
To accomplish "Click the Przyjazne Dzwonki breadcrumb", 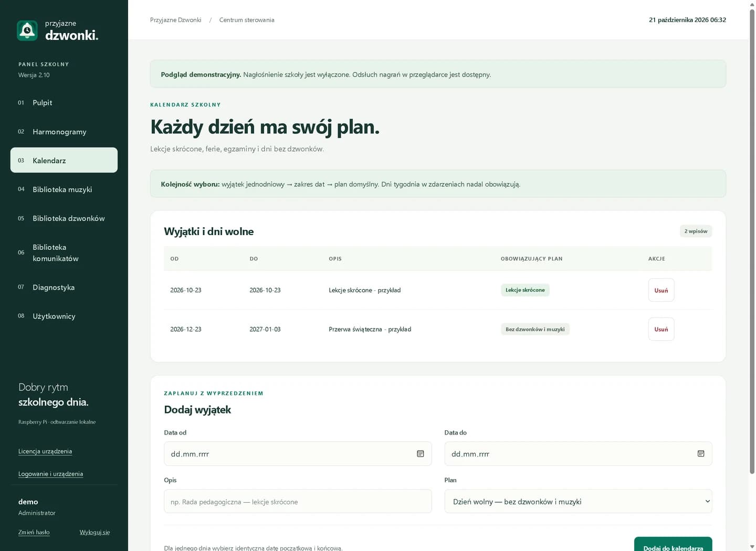I will tap(175, 20).
